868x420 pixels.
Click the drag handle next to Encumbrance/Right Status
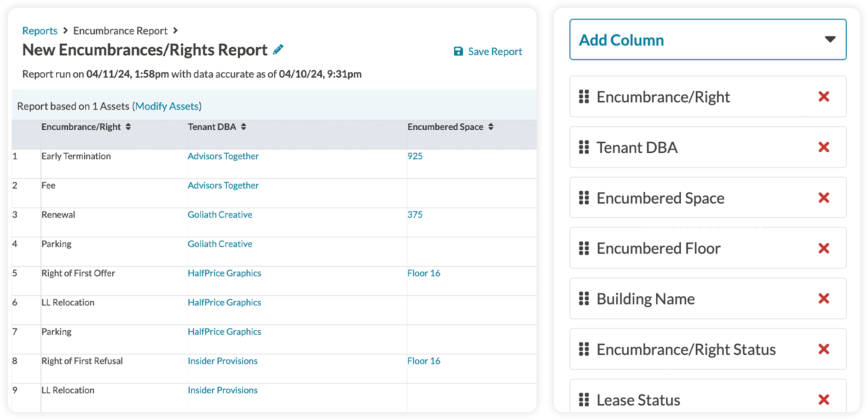pos(584,349)
